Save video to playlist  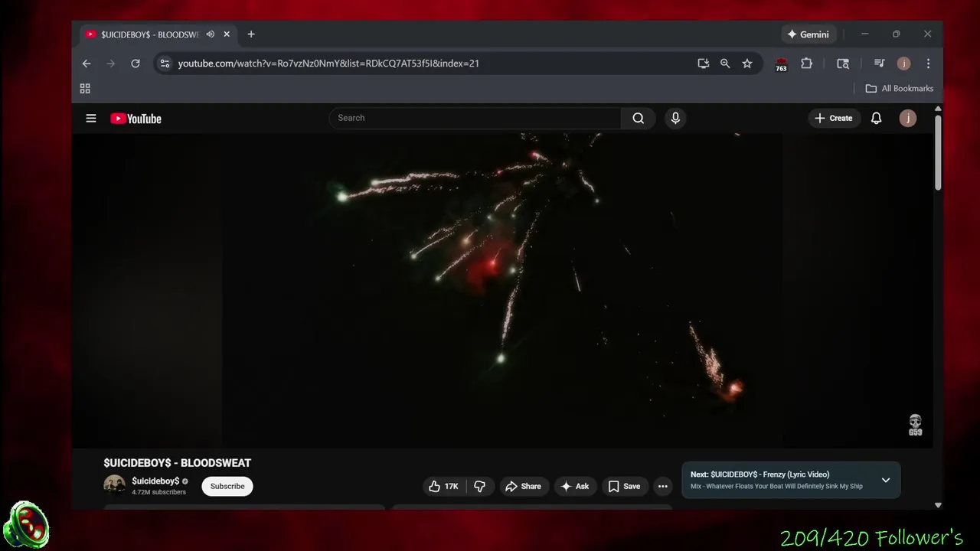pyautogui.click(x=624, y=486)
